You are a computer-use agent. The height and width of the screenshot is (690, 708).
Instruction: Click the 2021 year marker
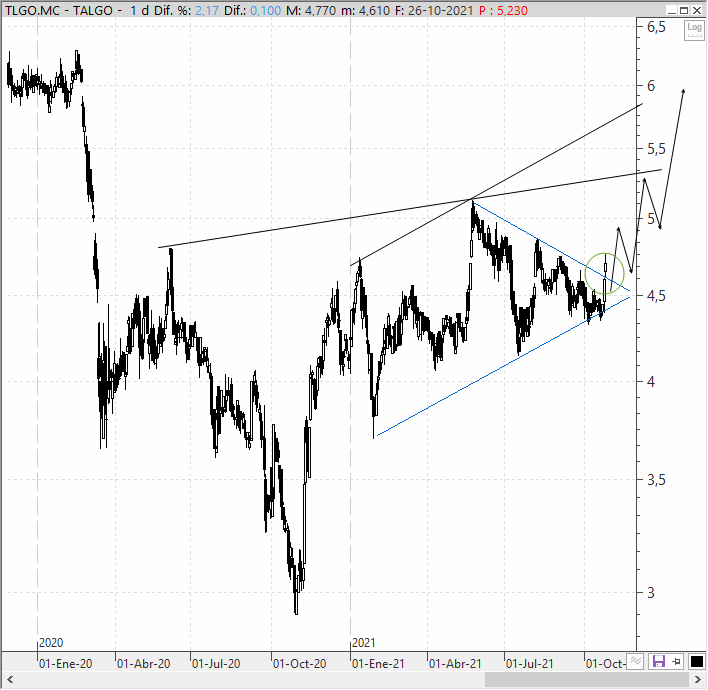(x=363, y=643)
